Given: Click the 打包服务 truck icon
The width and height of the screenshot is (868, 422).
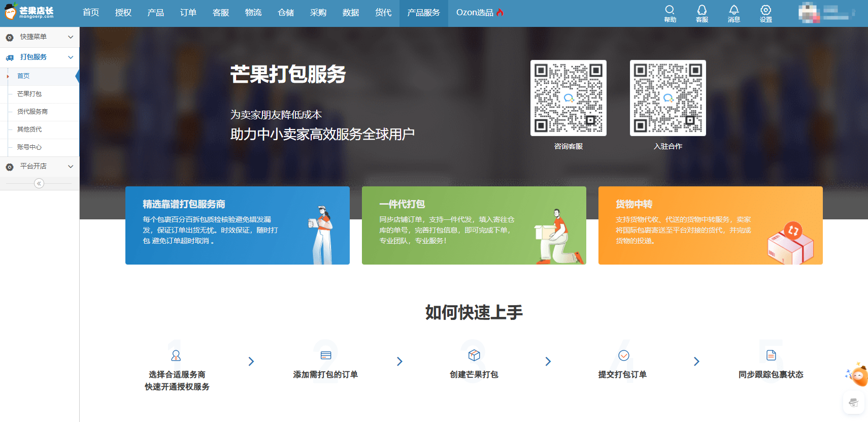Looking at the screenshot, I should (10, 58).
